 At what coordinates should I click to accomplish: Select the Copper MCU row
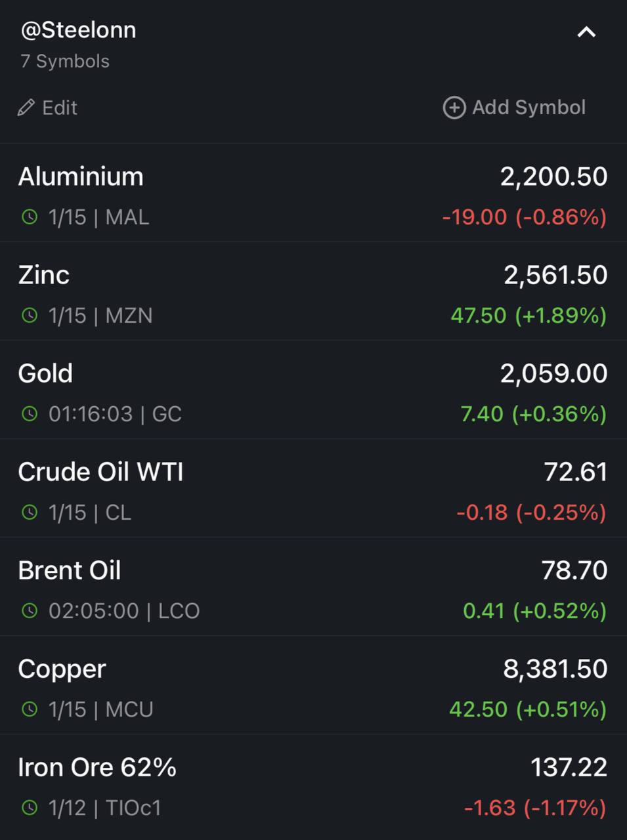coord(313,685)
